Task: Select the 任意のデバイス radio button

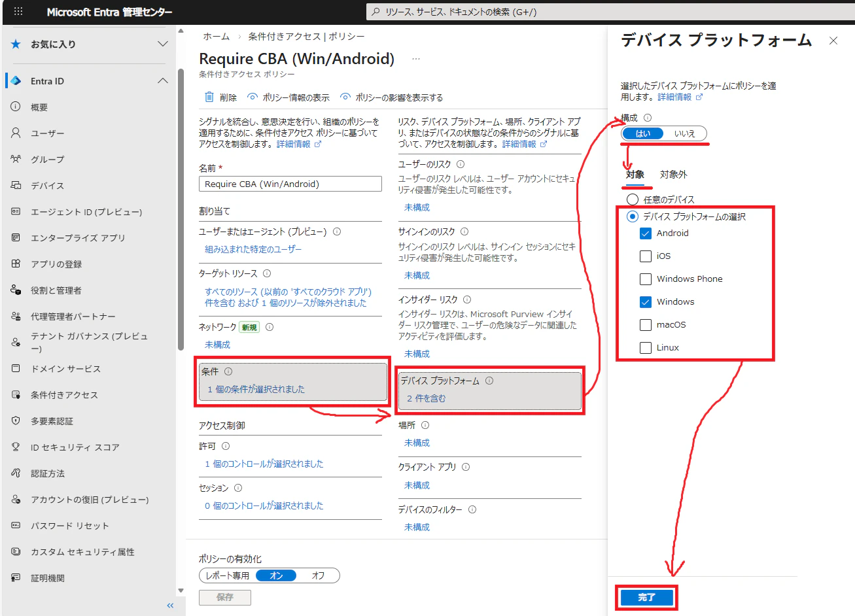Action: (633, 199)
